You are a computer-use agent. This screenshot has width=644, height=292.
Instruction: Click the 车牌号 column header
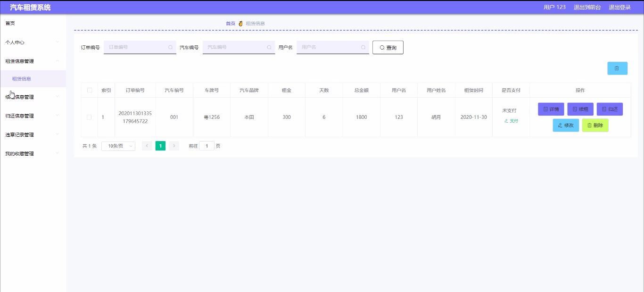pos(211,90)
